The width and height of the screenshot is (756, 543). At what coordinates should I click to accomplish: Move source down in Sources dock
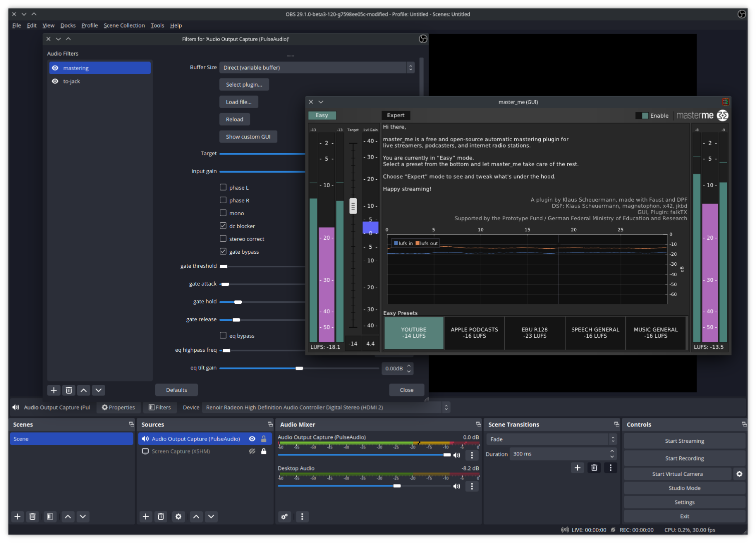coord(211,516)
